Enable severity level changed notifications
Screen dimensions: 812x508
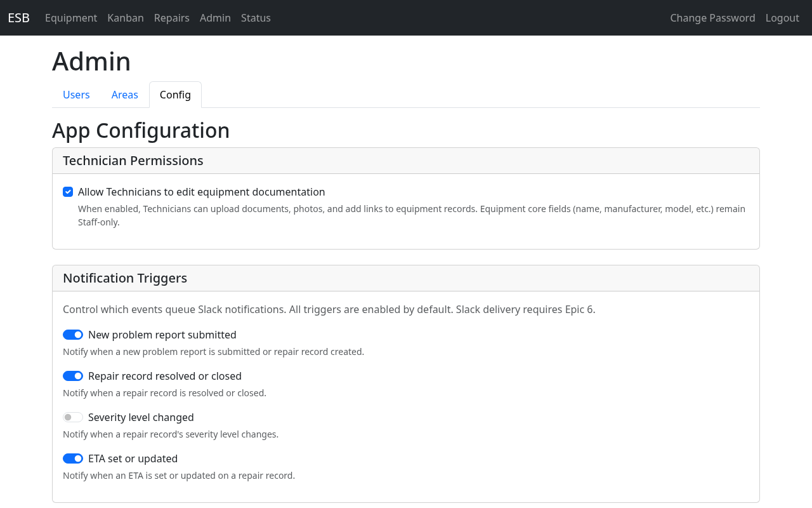pyautogui.click(x=72, y=417)
